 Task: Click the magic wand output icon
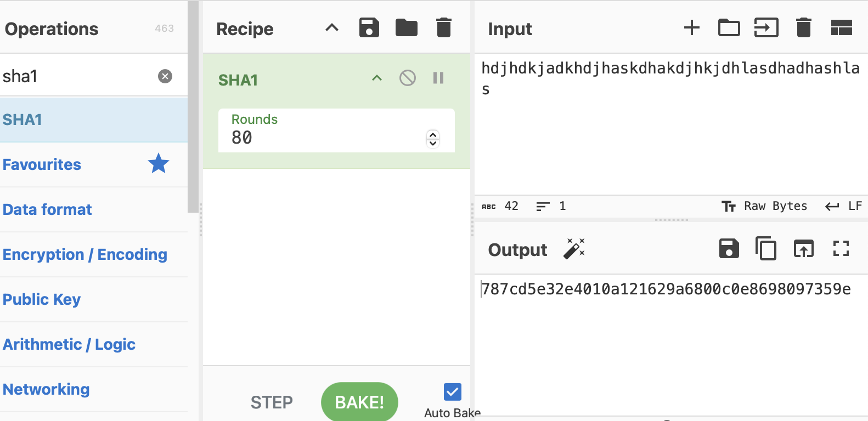pos(574,249)
